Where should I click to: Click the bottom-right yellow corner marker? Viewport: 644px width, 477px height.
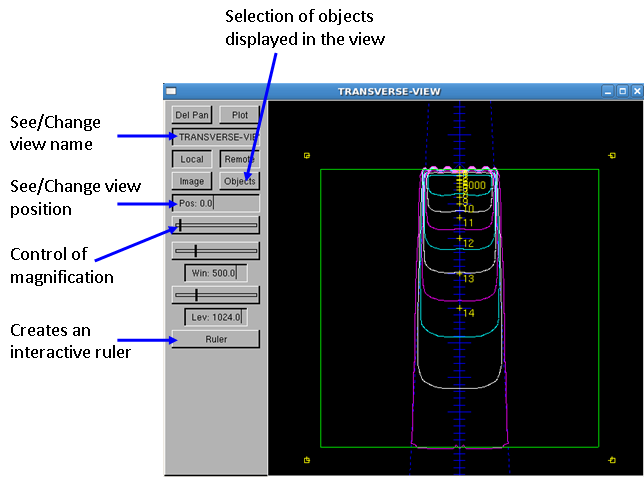pos(611,460)
